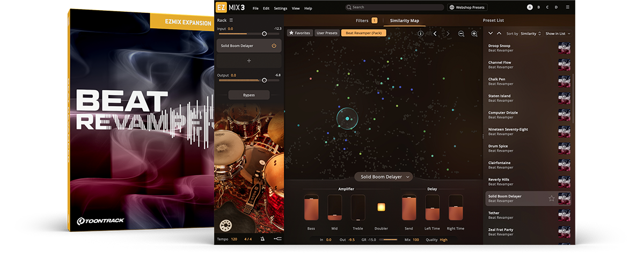644x262 pixels.
Task: Toggle the Bypass button
Action: click(x=248, y=95)
